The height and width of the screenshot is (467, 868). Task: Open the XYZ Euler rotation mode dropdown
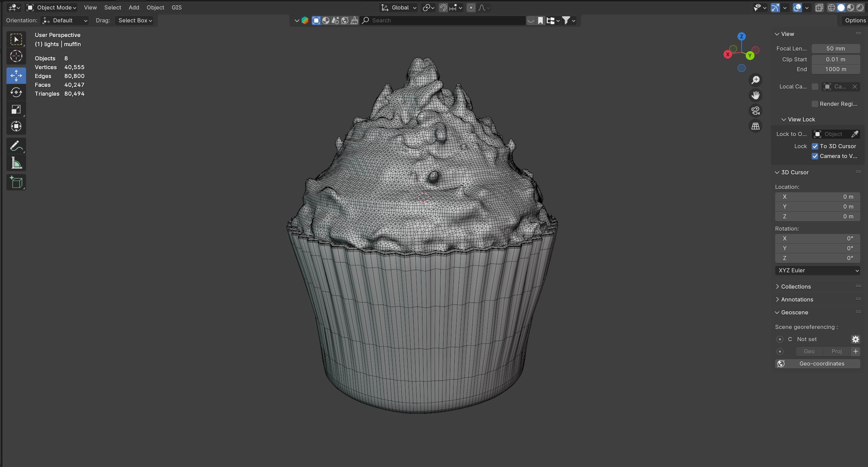817,270
